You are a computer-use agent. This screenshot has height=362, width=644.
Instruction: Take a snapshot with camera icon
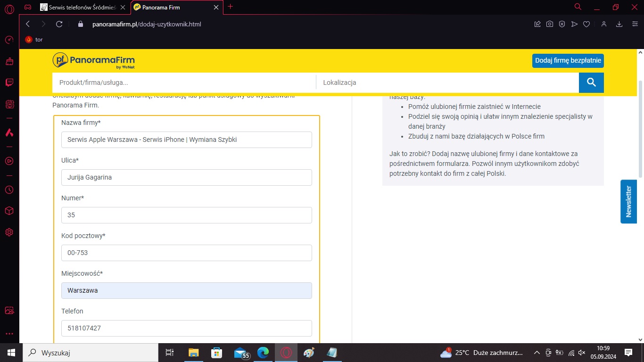coord(550,24)
